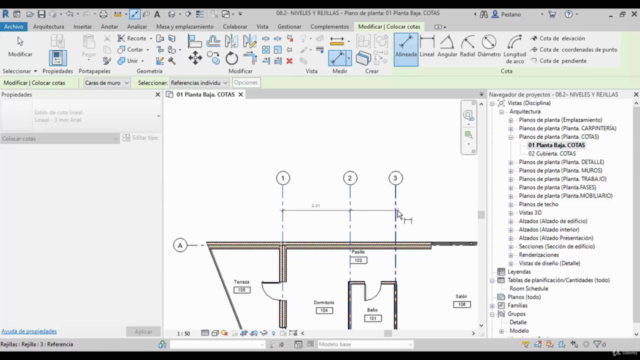
Task: Open the Referencias individuales dropdown
Action: 199,83
